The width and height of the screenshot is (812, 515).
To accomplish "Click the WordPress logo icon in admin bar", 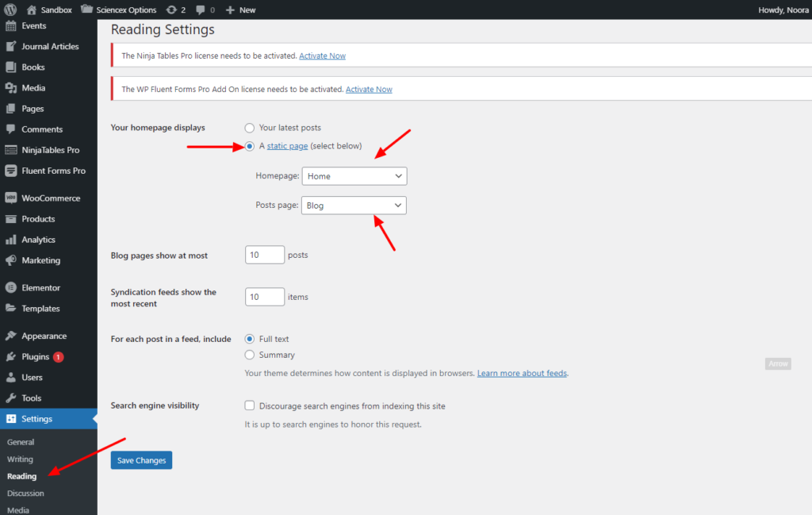I will point(11,10).
